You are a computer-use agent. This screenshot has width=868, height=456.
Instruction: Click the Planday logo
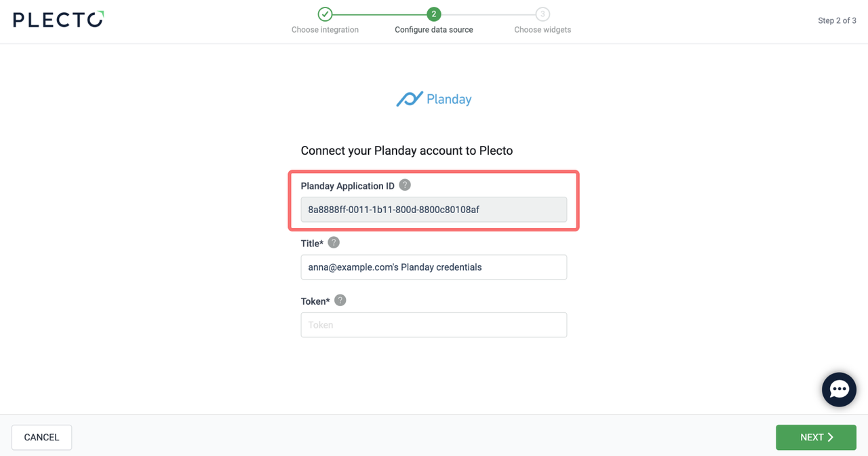click(434, 99)
